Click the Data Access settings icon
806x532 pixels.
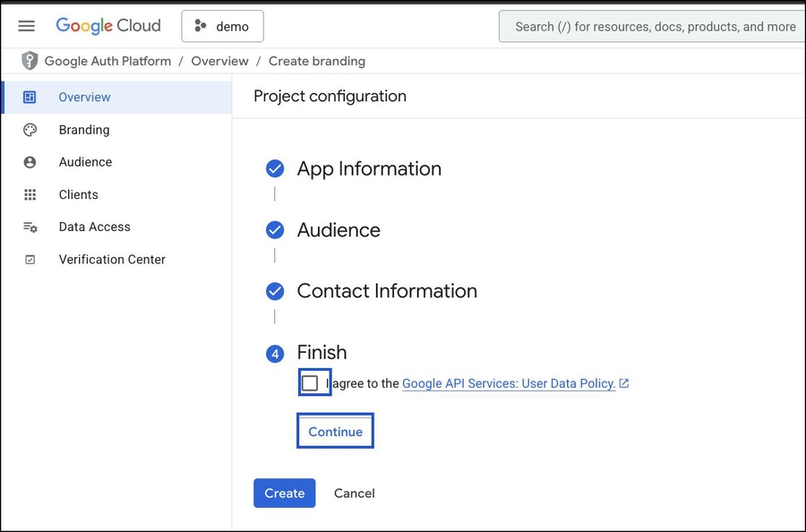[30, 227]
